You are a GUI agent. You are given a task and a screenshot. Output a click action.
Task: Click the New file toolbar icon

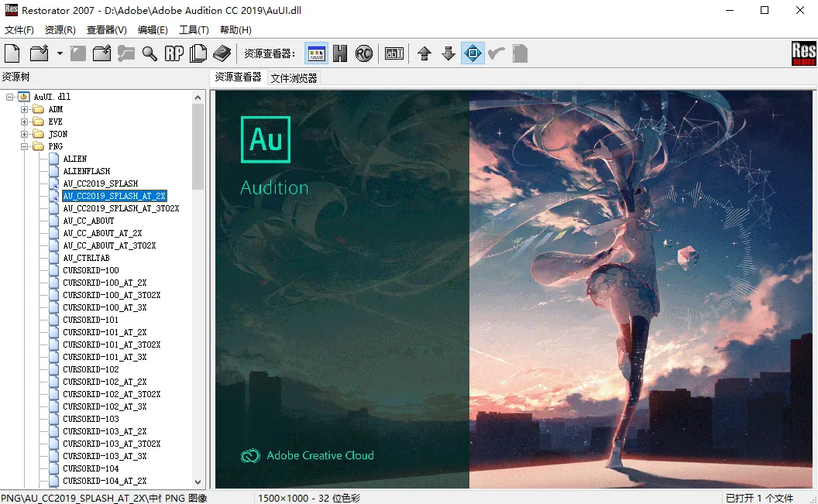[x=12, y=53]
